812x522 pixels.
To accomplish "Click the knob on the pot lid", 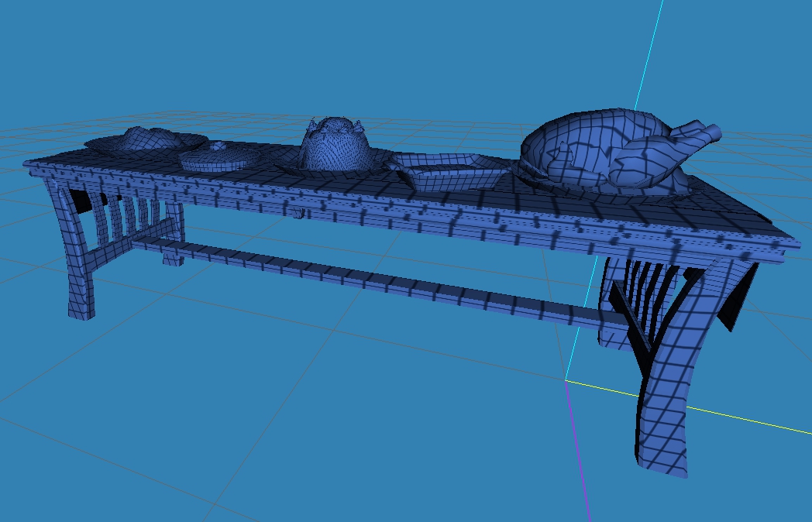I will tap(218, 146).
